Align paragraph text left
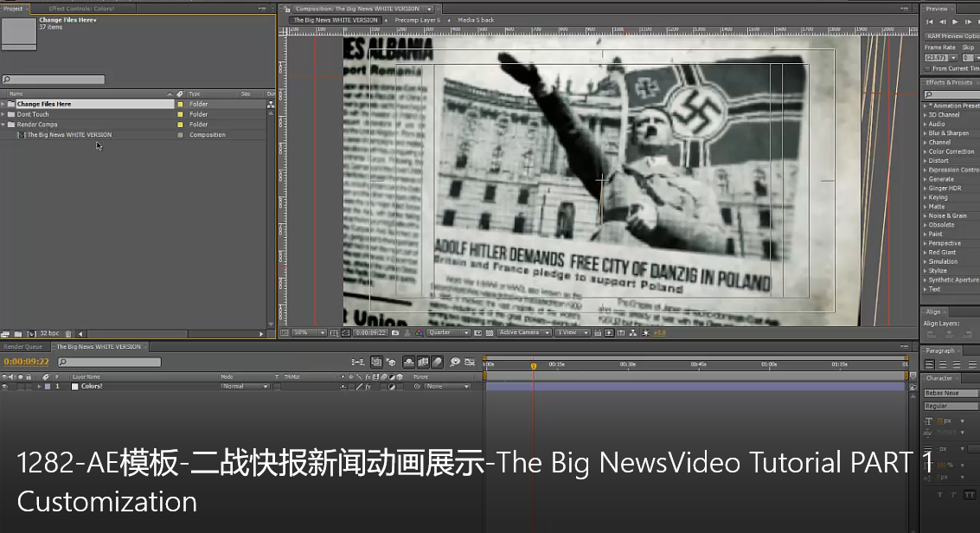The width and height of the screenshot is (980, 533). click(929, 364)
